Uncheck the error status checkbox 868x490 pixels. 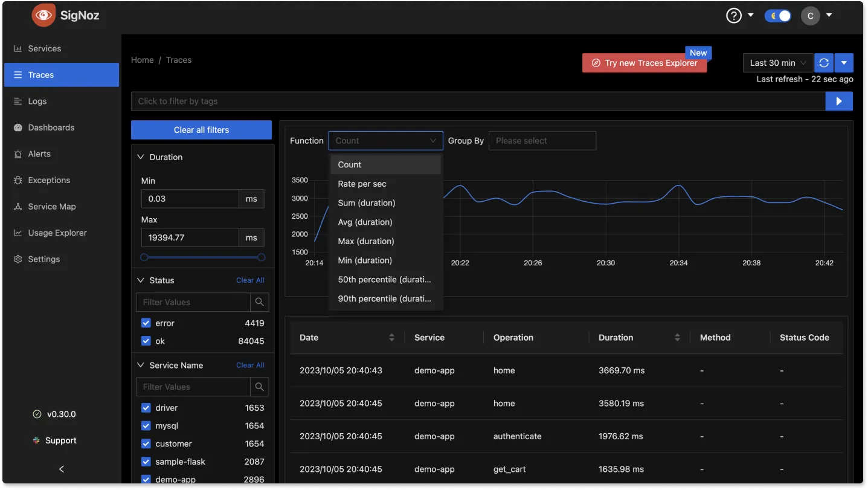click(146, 323)
